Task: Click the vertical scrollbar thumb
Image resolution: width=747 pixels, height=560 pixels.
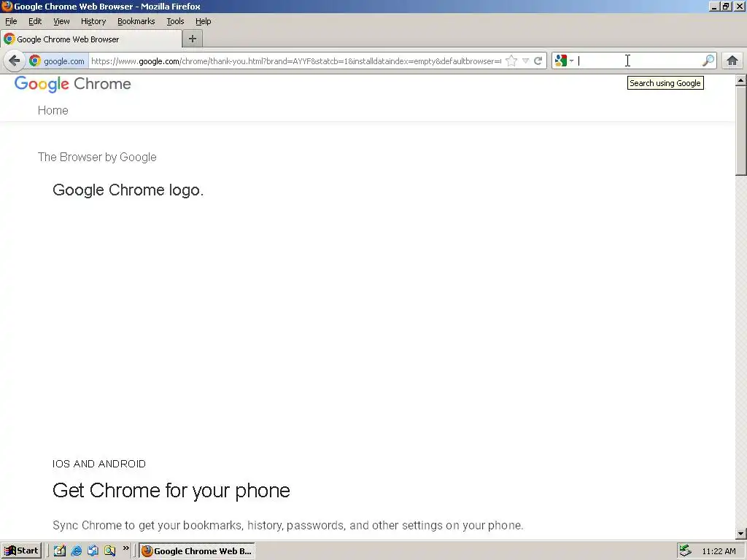Action: pyautogui.click(x=741, y=131)
